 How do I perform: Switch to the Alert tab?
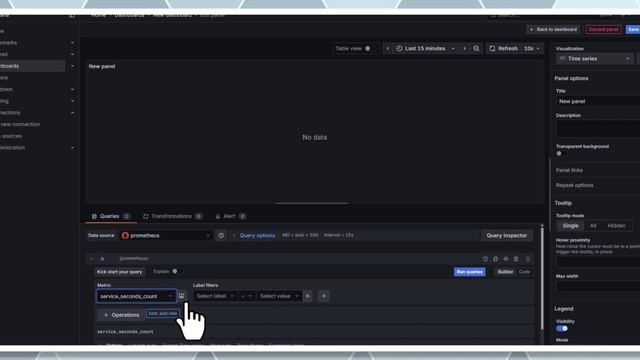point(230,216)
